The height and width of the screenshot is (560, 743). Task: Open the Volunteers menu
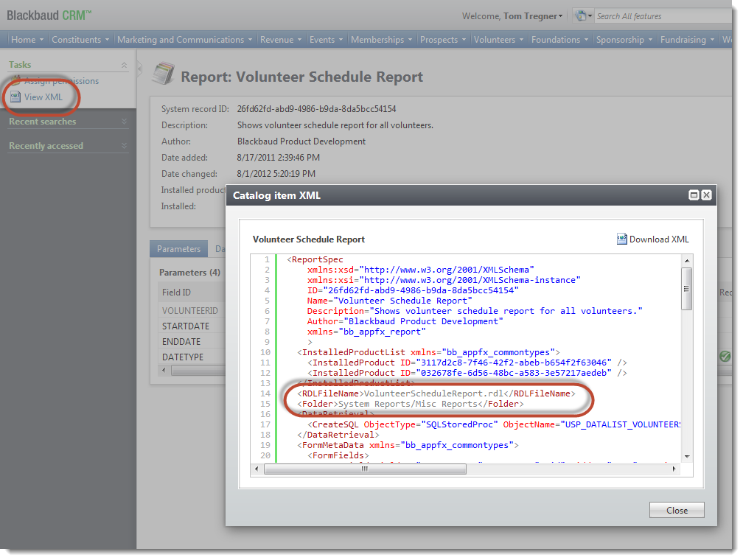click(x=499, y=40)
